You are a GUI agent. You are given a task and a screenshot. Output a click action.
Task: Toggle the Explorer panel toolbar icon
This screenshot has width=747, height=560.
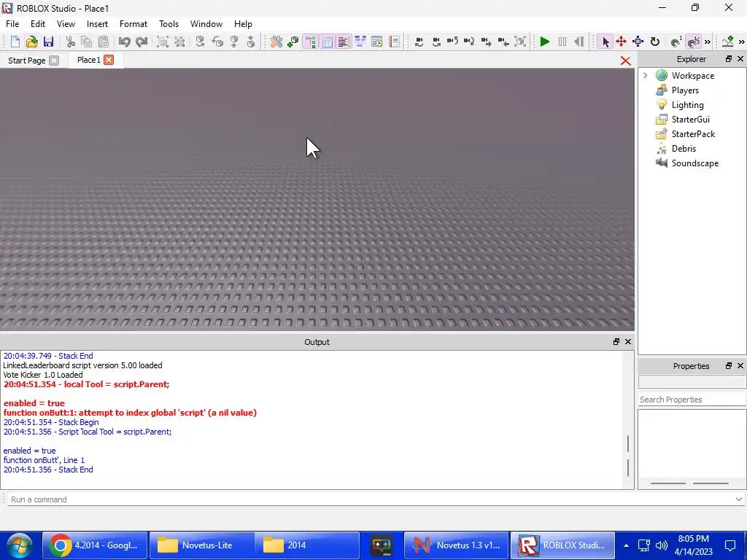[310, 42]
